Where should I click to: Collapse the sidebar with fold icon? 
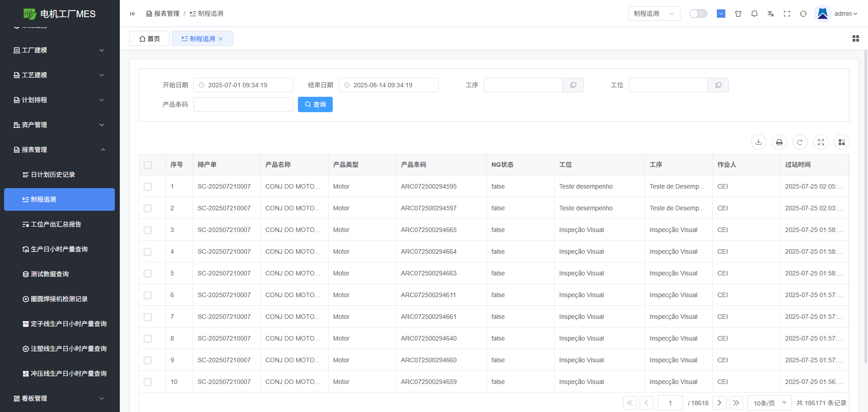[x=133, y=14]
